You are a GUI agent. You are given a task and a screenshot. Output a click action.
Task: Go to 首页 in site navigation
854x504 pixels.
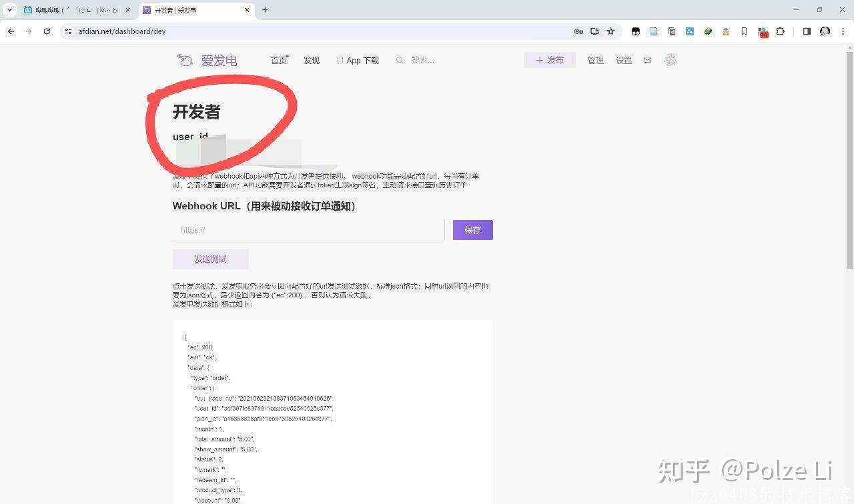[279, 60]
